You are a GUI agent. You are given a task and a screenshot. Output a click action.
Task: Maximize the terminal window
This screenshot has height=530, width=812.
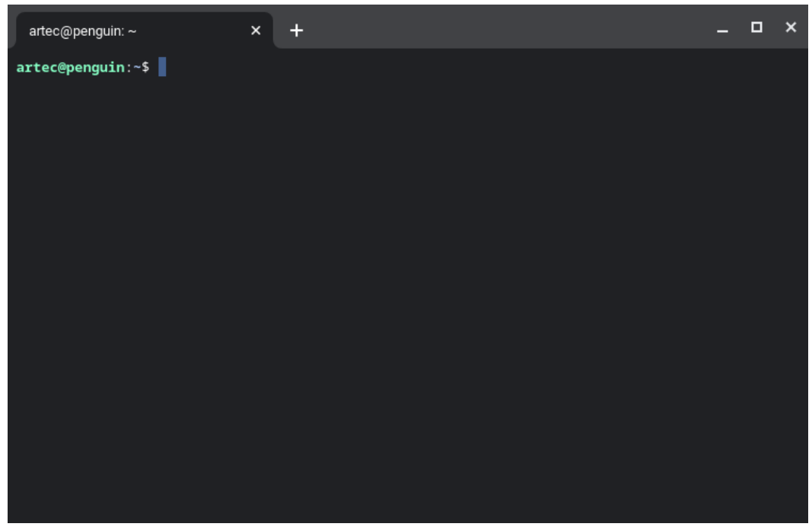[x=756, y=27]
